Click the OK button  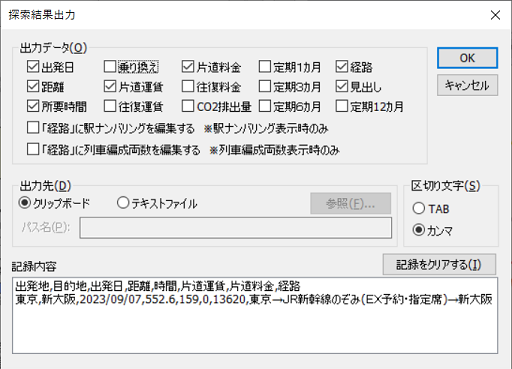pos(467,58)
